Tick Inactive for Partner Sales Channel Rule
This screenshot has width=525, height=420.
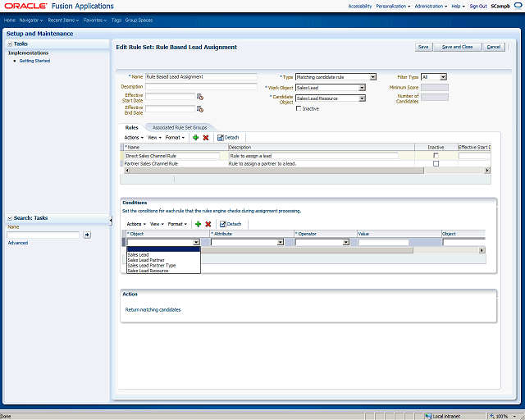(x=436, y=163)
